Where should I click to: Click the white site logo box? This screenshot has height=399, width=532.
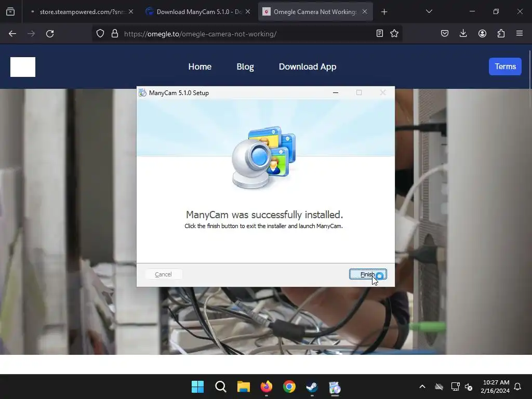tap(23, 67)
